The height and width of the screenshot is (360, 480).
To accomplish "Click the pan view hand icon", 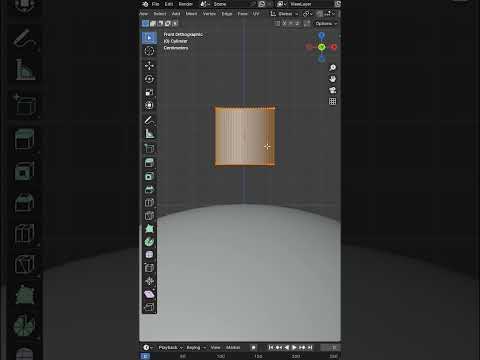I will point(332,79).
